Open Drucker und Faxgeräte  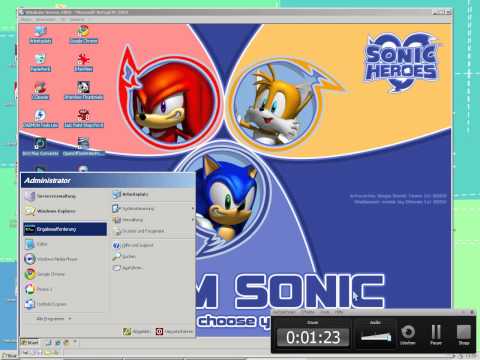pos(153,231)
